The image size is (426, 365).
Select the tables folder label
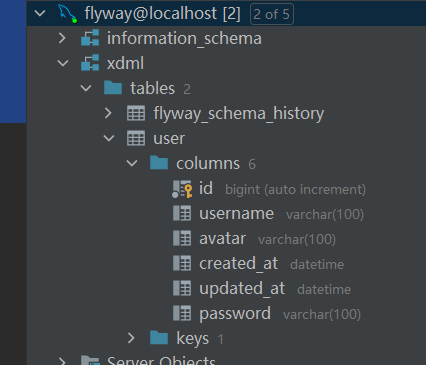coord(152,88)
